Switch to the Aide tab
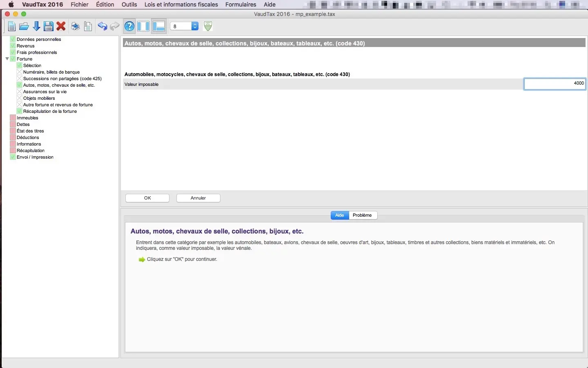 coord(340,215)
